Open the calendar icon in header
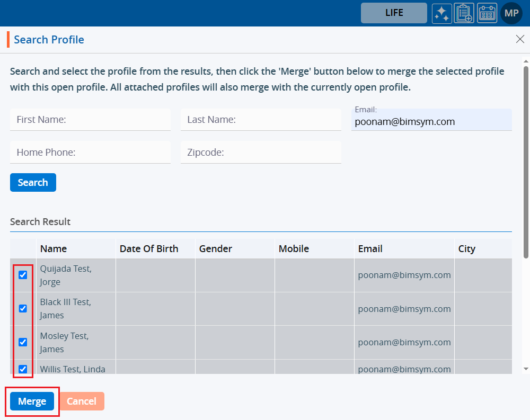 click(487, 13)
